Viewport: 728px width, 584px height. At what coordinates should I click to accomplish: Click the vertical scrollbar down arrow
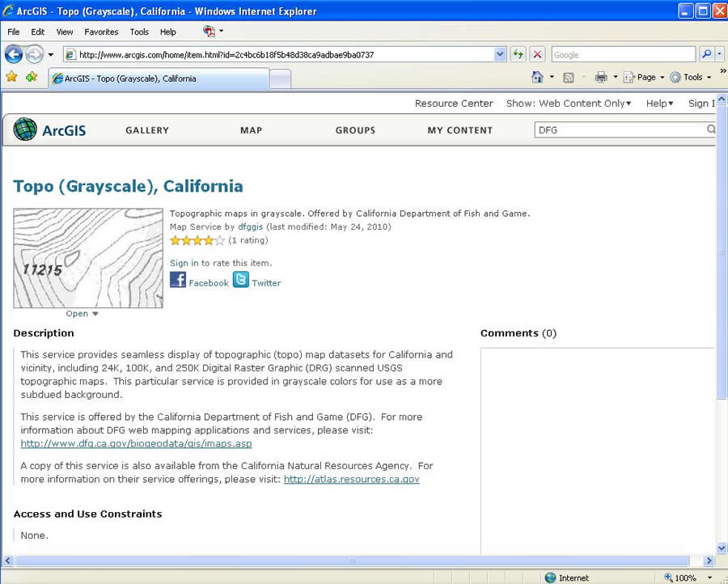click(x=722, y=548)
